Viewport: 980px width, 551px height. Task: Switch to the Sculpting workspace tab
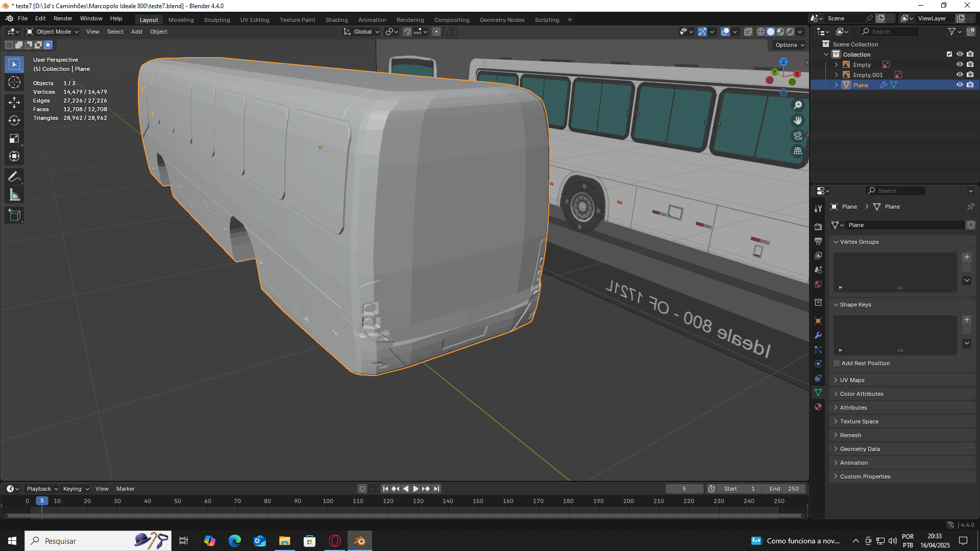pos(217,20)
